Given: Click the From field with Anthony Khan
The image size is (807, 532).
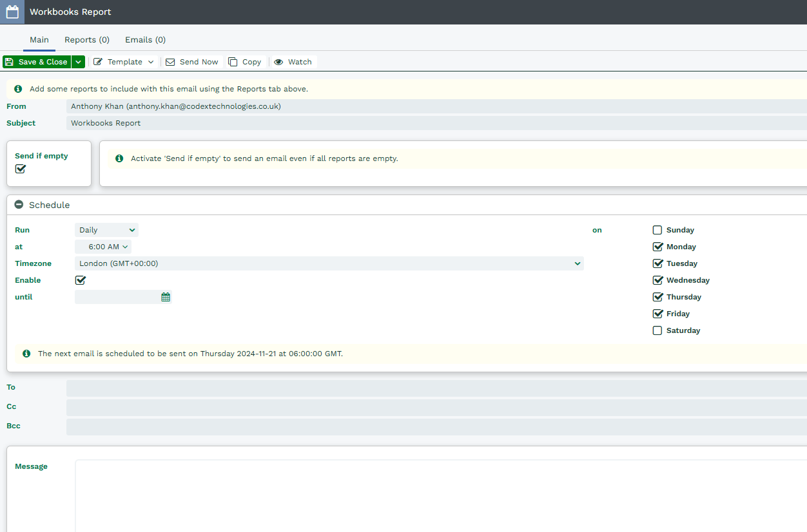Looking at the screenshot, I should 436,106.
